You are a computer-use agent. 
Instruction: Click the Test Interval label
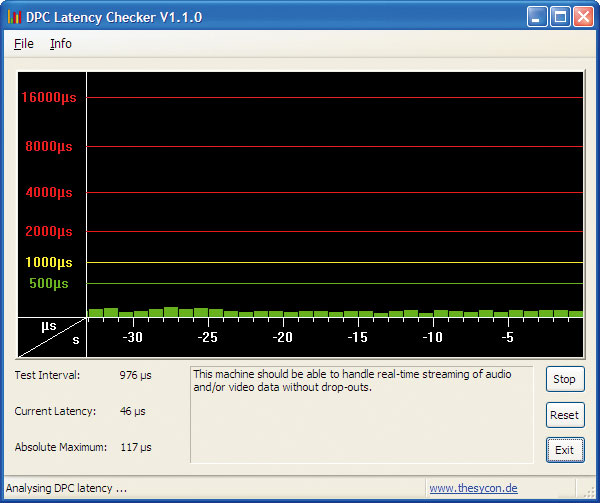click(47, 375)
